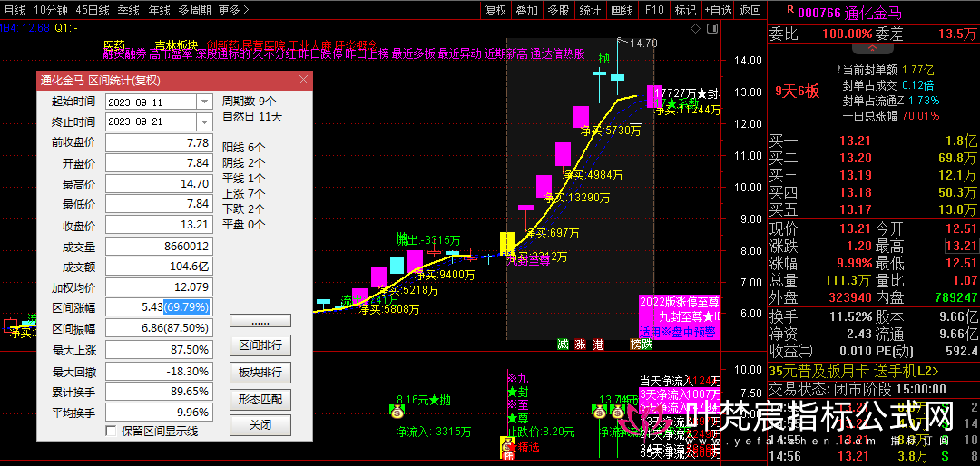The width and height of the screenshot is (980, 466).
Task: Click the 港 marker under the chart
Action: point(598,345)
